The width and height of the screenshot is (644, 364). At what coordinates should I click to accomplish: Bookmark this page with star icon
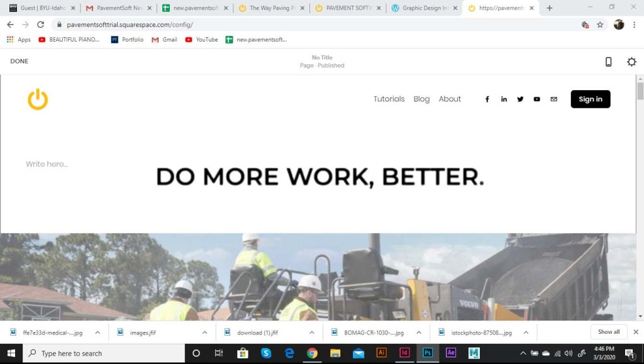600,25
